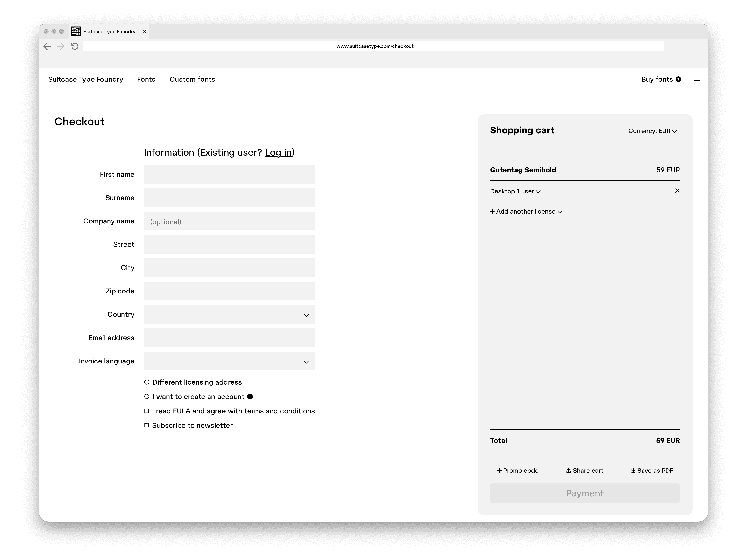
Task: Open the EULA link
Action: (x=181, y=411)
